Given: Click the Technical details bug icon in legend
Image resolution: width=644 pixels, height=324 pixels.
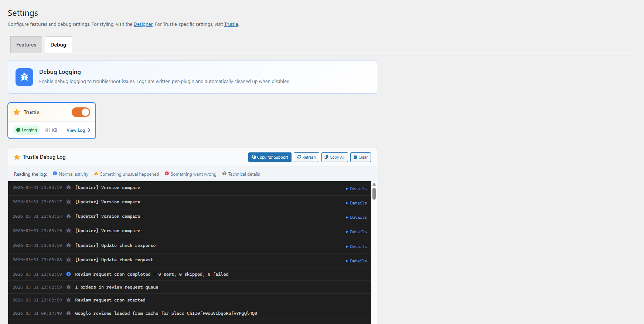Looking at the screenshot, I should [224, 173].
